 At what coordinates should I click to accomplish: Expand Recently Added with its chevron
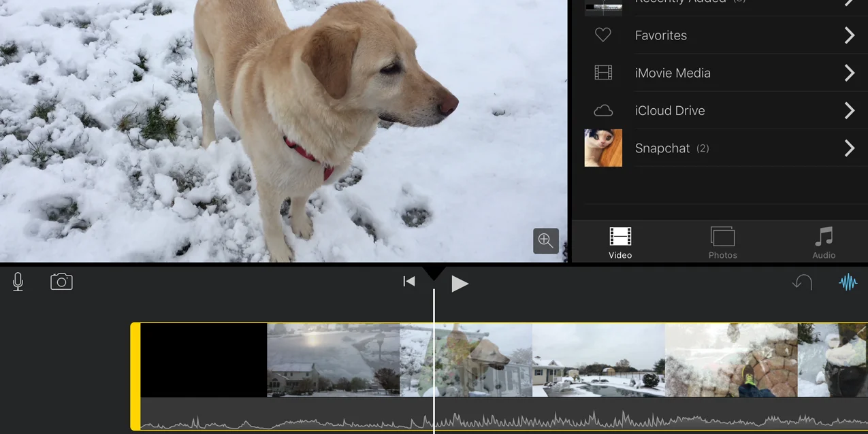[850, 3]
